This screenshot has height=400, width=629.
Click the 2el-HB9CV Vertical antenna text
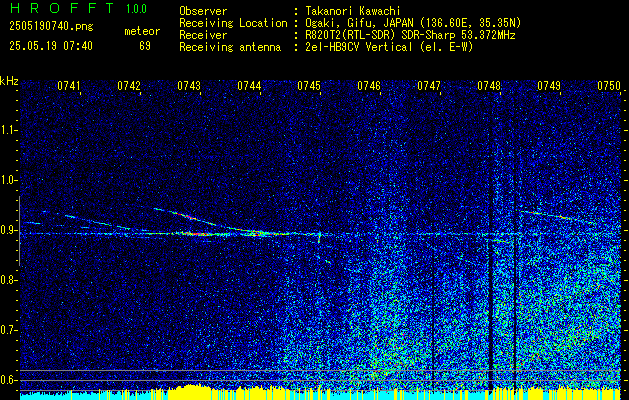pyautogui.click(x=389, y=47)
